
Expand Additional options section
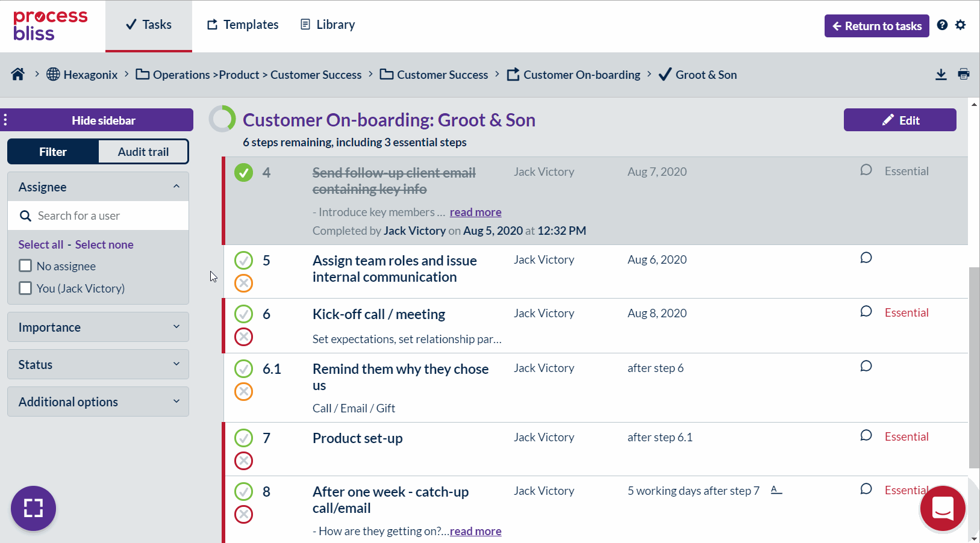(x=98, y=402)
